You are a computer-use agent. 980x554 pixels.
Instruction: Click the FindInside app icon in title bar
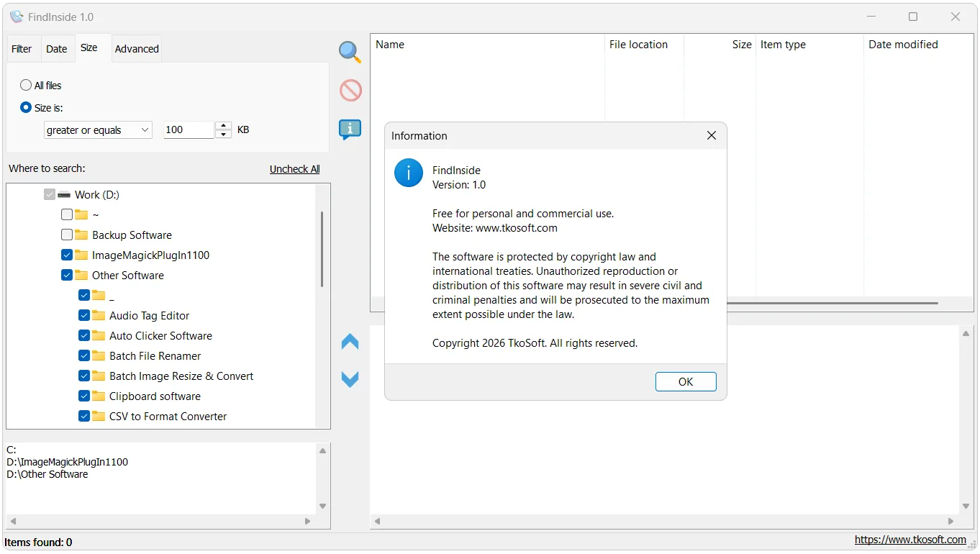click(x=16, y=17)
